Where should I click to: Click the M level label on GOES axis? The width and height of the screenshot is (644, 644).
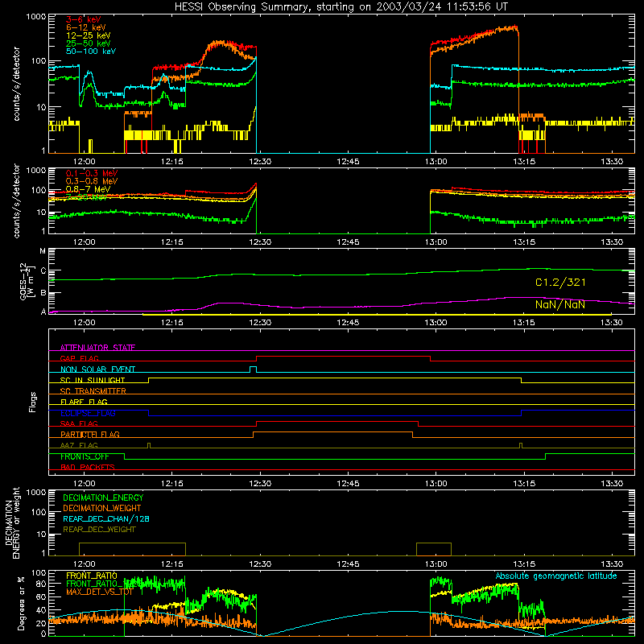43,251
